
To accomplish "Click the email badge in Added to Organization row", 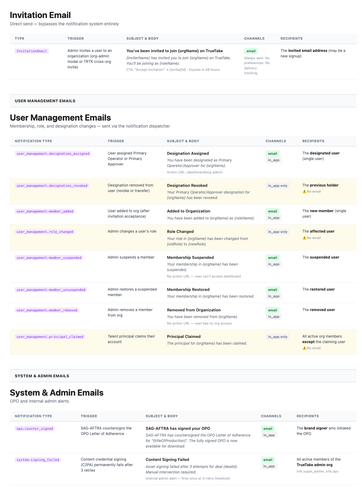I will 273,211.
